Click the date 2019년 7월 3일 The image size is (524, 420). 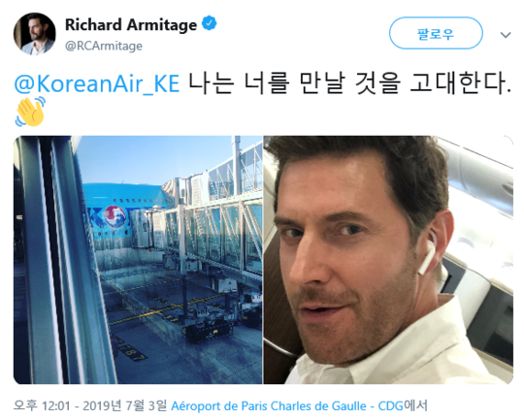pos(124,406)
